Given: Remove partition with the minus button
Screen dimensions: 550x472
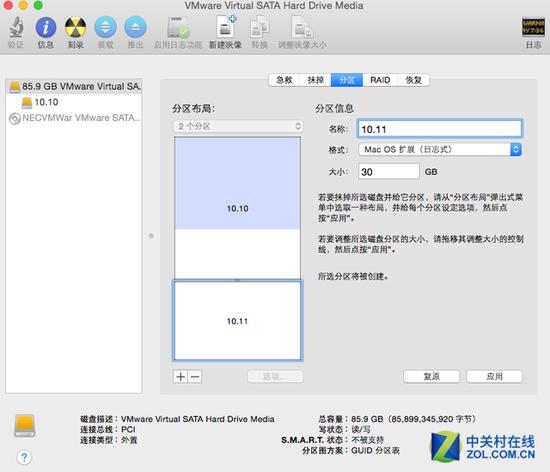Looking at the screenshot, I should tap(195, 377).
